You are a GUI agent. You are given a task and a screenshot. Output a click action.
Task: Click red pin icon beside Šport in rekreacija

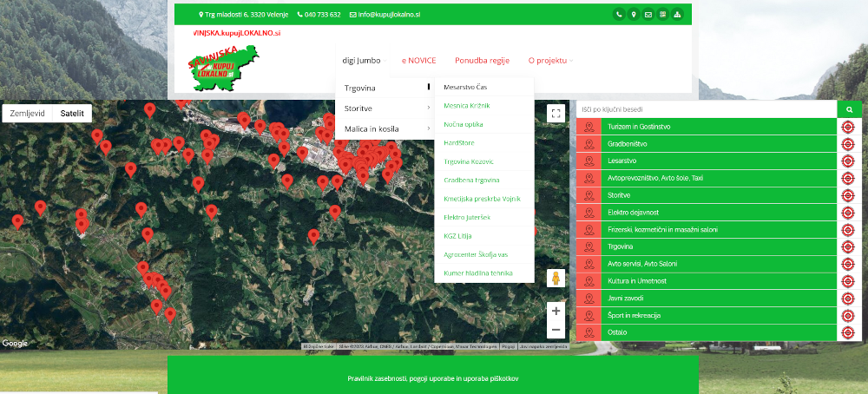(x=589, y=315)
